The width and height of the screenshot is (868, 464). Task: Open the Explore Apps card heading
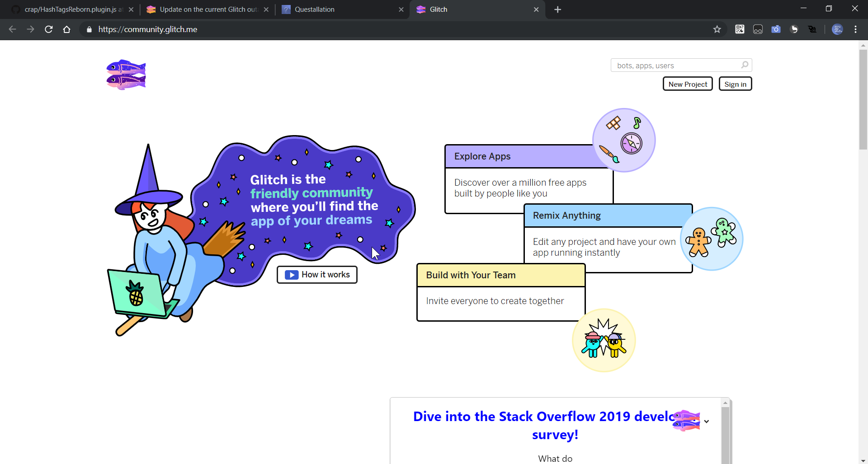(482, 156)
